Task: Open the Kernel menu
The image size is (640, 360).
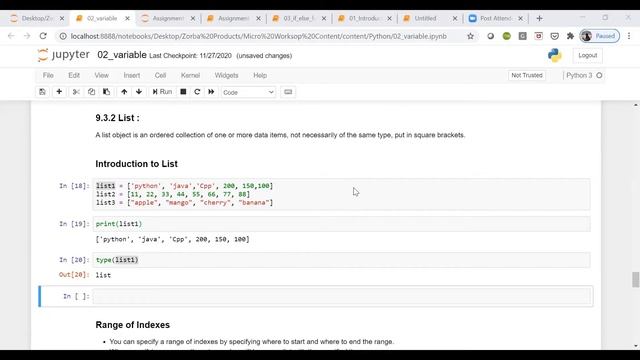Action: pyautogui.click(x=190, y=75)
